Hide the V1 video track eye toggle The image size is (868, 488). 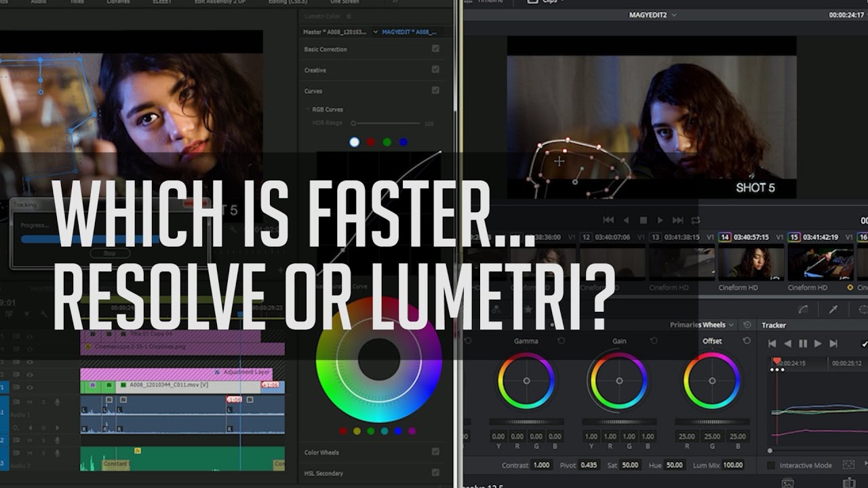[x=30, y=387]
